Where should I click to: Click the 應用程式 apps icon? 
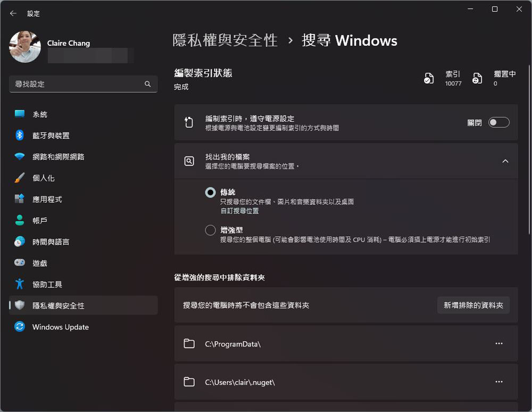tap(20, 199)
